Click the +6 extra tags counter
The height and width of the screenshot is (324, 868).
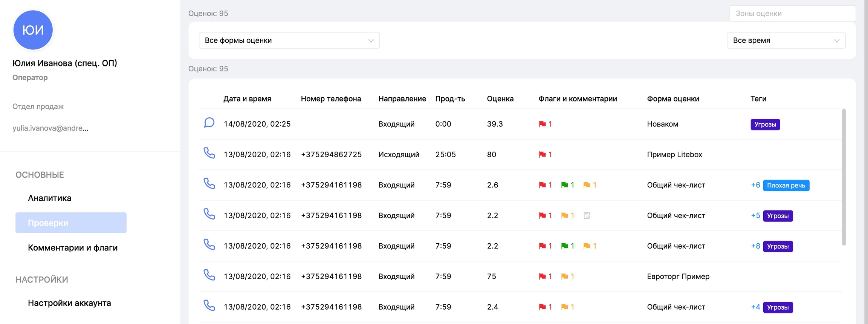755,185
